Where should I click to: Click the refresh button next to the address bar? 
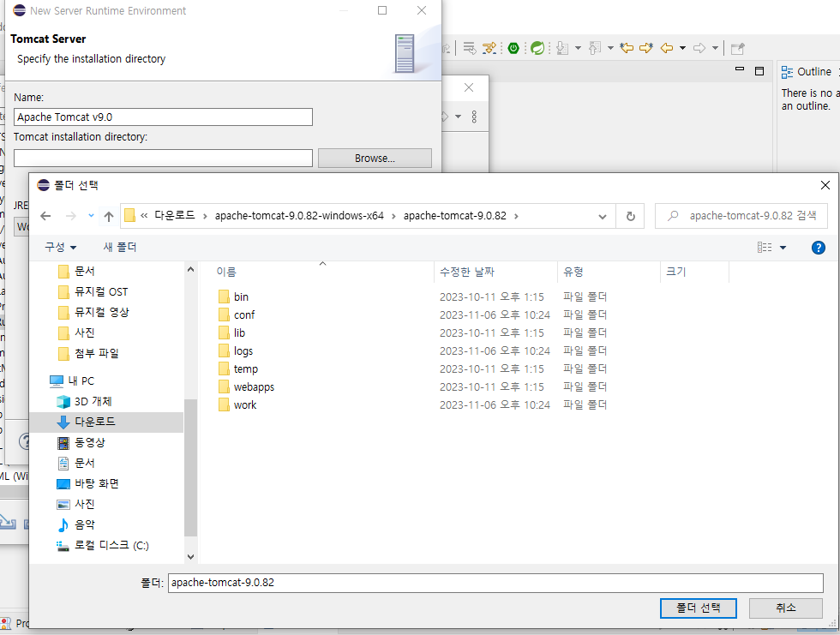[x=631, y=216]
